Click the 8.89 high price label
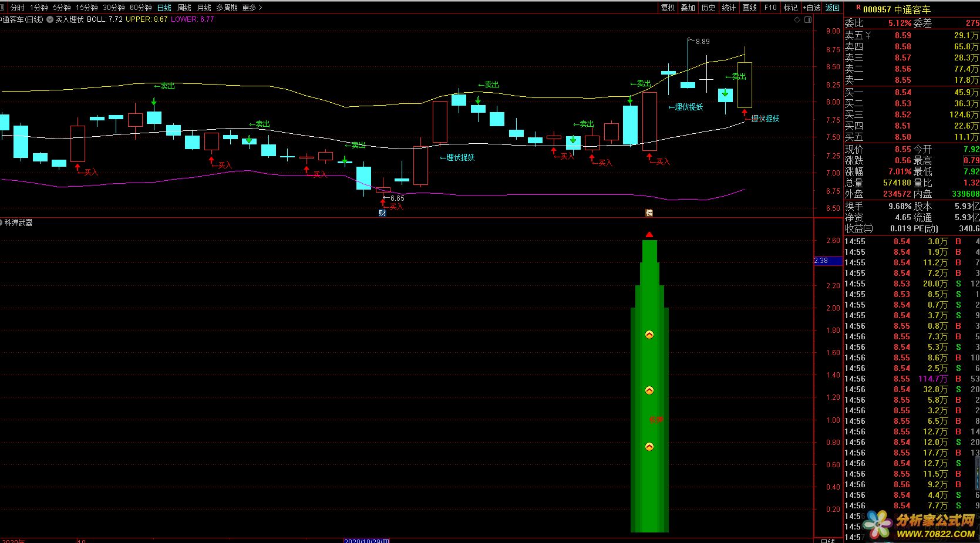 tap(702, 42)
